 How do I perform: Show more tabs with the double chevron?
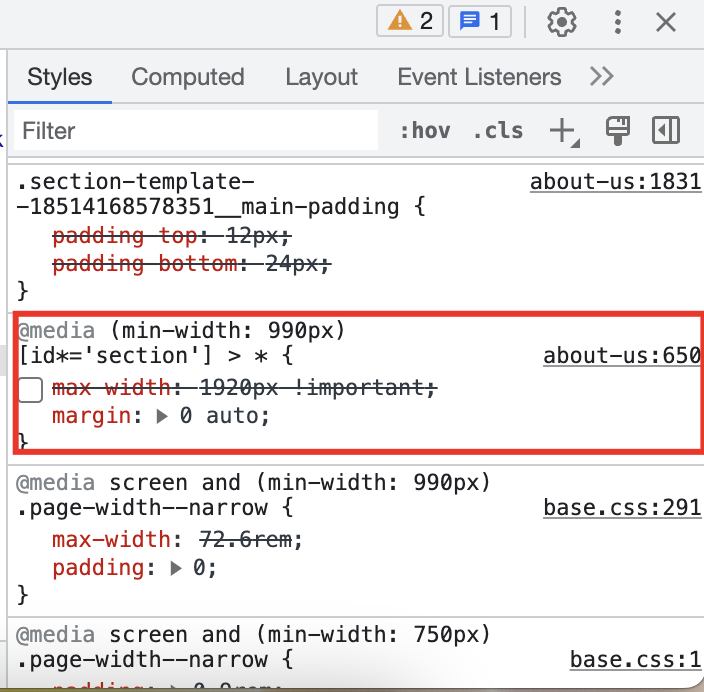(x=601, y=76)
